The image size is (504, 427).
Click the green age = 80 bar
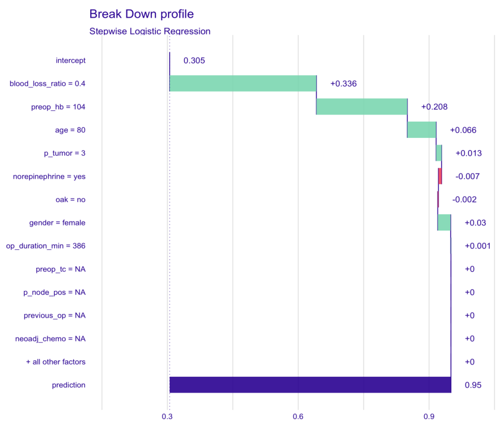[x=421, y=130]
